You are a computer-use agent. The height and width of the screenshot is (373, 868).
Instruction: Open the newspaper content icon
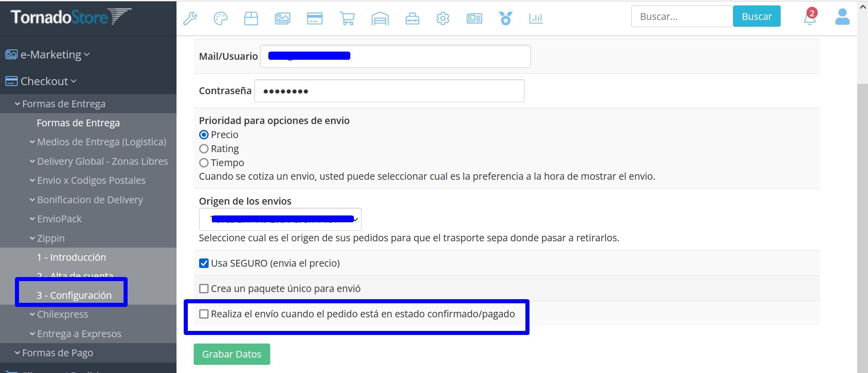pos(474,19)
